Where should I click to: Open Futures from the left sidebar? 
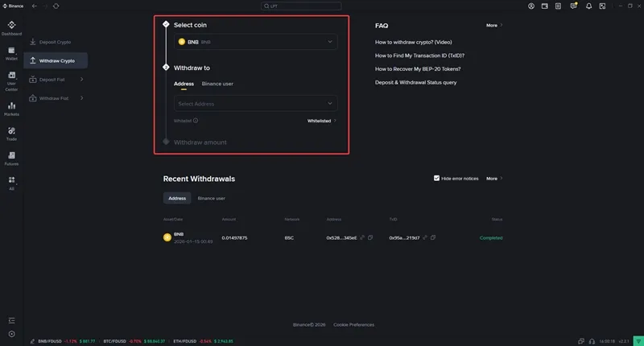11,158
